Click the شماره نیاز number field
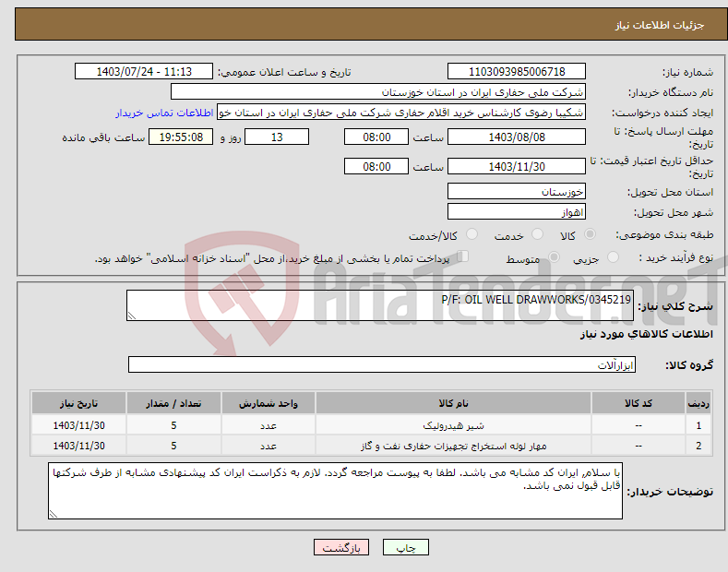This screenshot has height=572, width=728. (x=517, y=72)
